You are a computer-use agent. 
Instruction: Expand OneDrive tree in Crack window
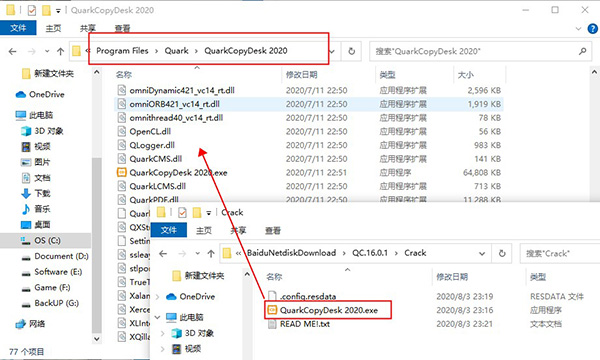pos(157,296)
